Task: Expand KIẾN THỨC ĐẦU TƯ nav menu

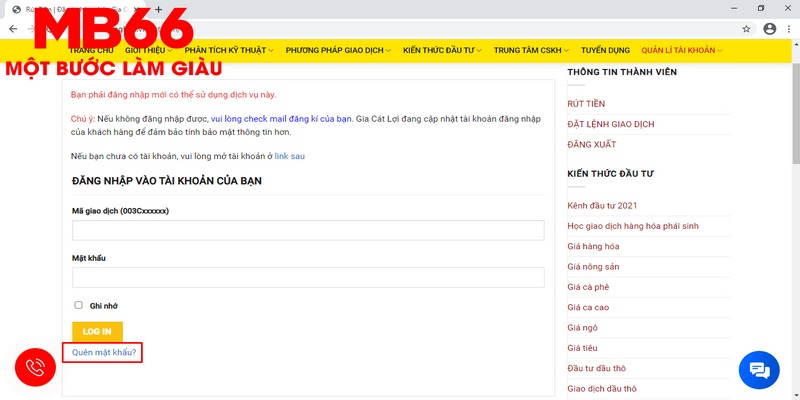Action: point(442,51)
